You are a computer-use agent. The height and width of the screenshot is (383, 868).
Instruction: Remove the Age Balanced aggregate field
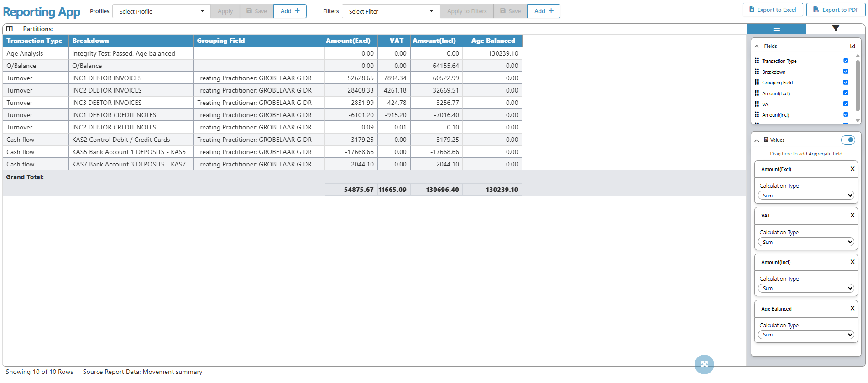(852, 308)
